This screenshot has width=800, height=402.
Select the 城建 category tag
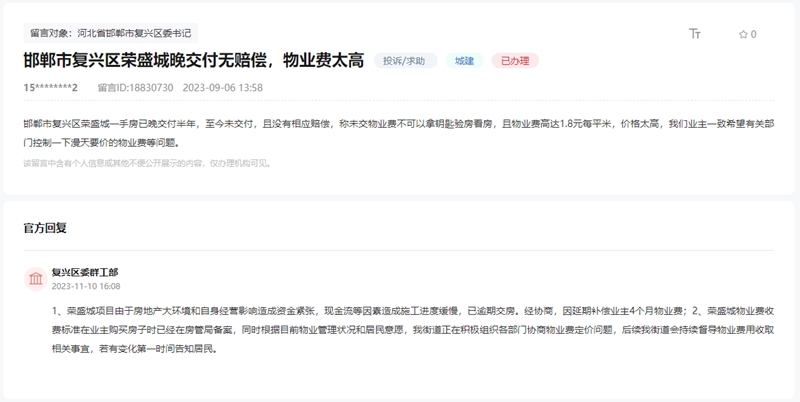464,61
